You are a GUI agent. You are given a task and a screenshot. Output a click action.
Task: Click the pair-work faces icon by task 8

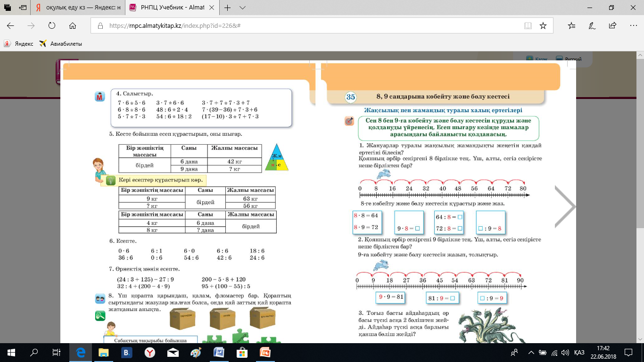point(100,298)
